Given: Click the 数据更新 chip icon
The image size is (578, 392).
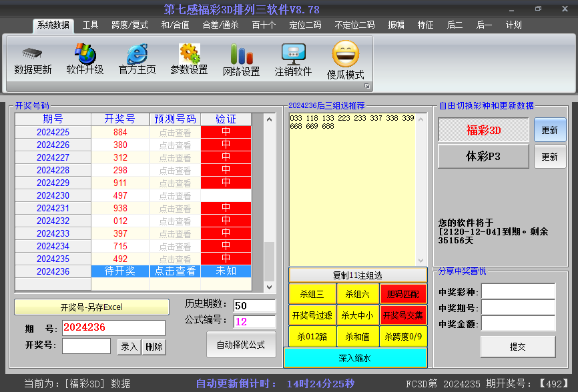Looking at the screenshot, I should click(x=33, y=54).
